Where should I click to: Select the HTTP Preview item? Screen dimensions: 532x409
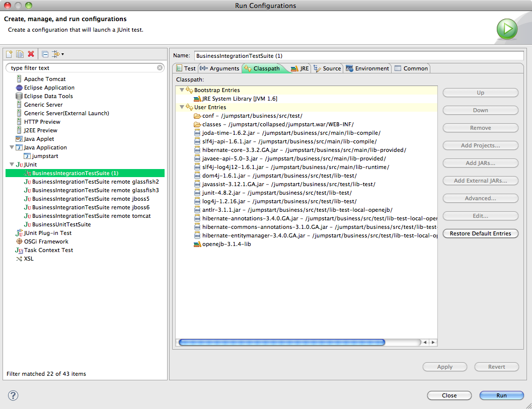[42, 122]
